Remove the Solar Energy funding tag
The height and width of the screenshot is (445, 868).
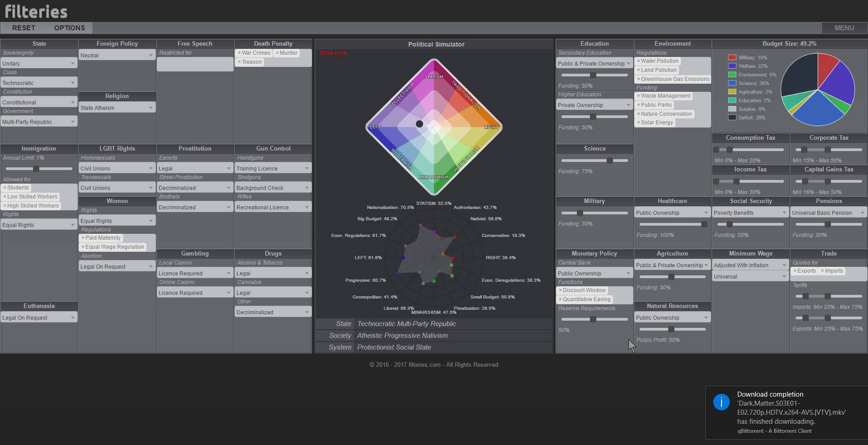(x=638, y=123)
